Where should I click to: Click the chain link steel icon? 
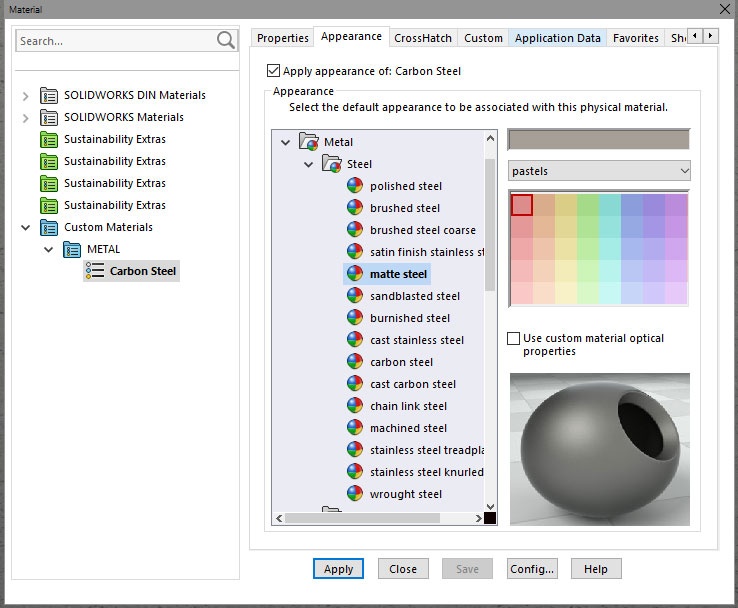(355, 406)
